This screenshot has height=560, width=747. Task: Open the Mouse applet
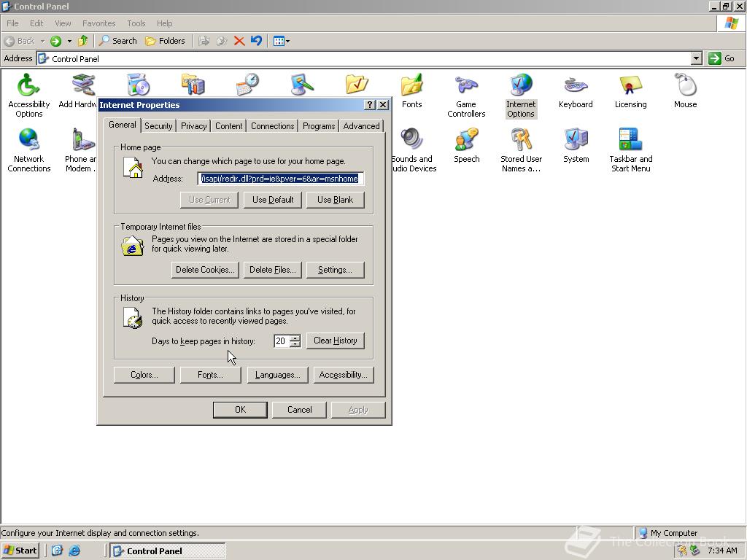click(x=685, y=90)
